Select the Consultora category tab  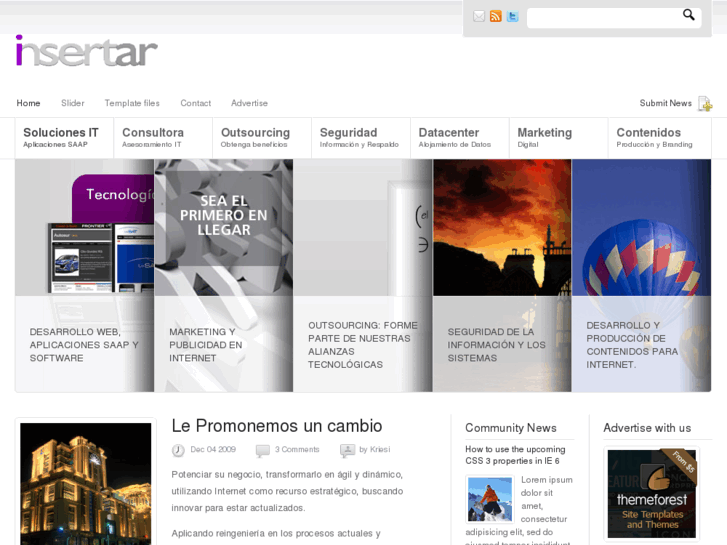[x=163, y=138]
